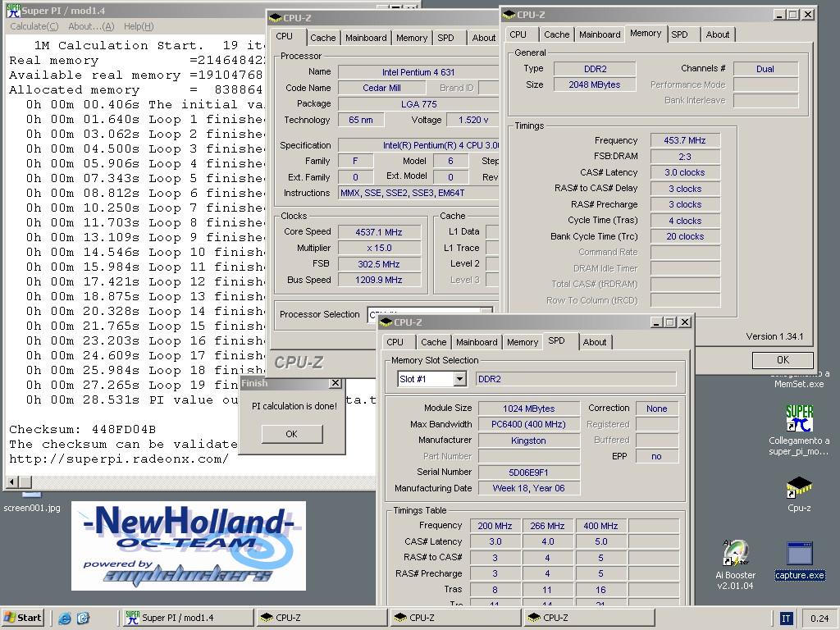Open the Calculate(C) menu in Super PI
Screen dimensions: 840x630
point(34,26)
